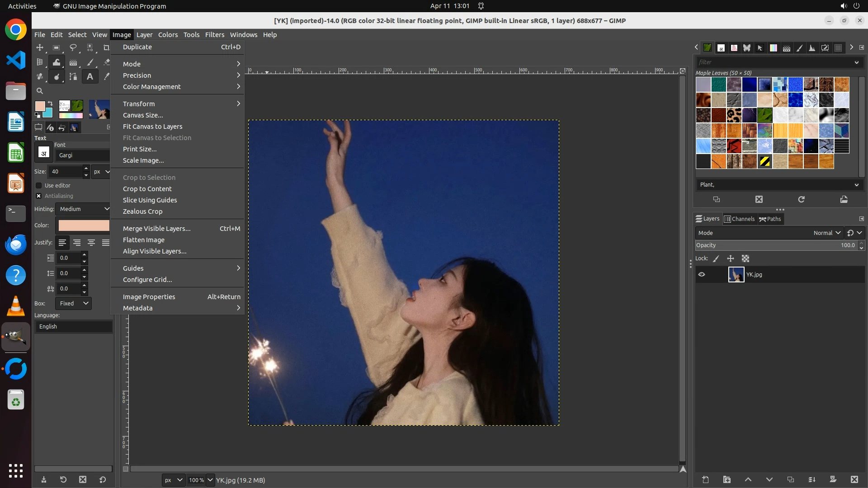Screen dimensions: 868x488
Task: Disable the Antialiasing checkbox
Action: tap(39, 196)
